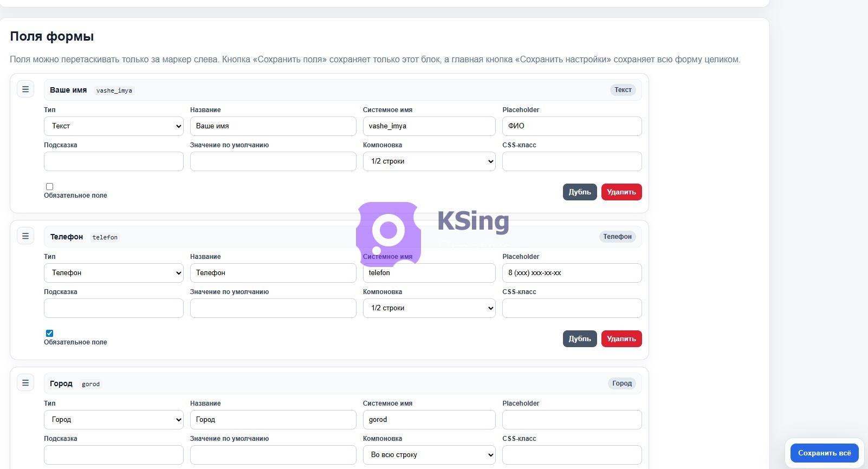The image size is (868, 469).
Task: Focus Подсказка input in Город block
Action: [114, 455]
